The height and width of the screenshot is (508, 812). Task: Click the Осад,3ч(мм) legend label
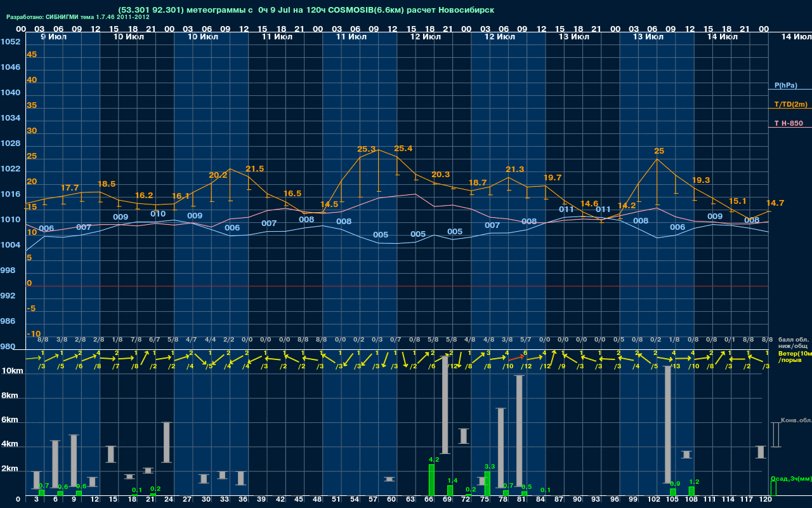coord(791,478)
